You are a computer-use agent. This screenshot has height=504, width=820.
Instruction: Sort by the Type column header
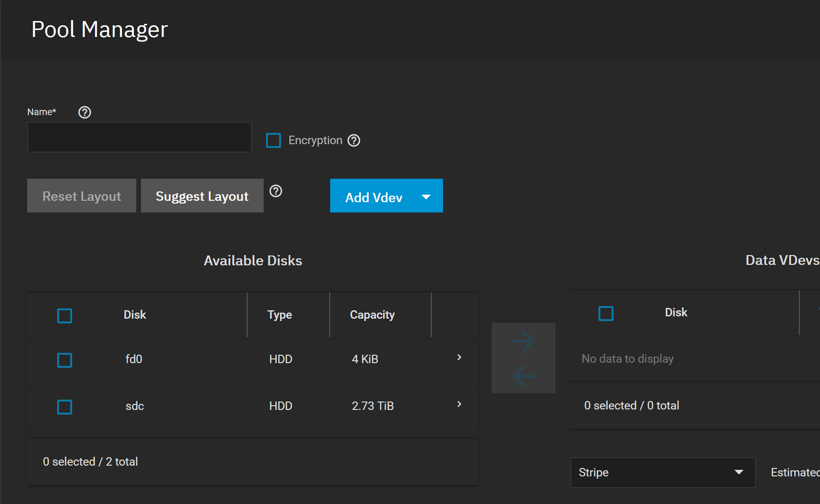(x=280, y=315)
